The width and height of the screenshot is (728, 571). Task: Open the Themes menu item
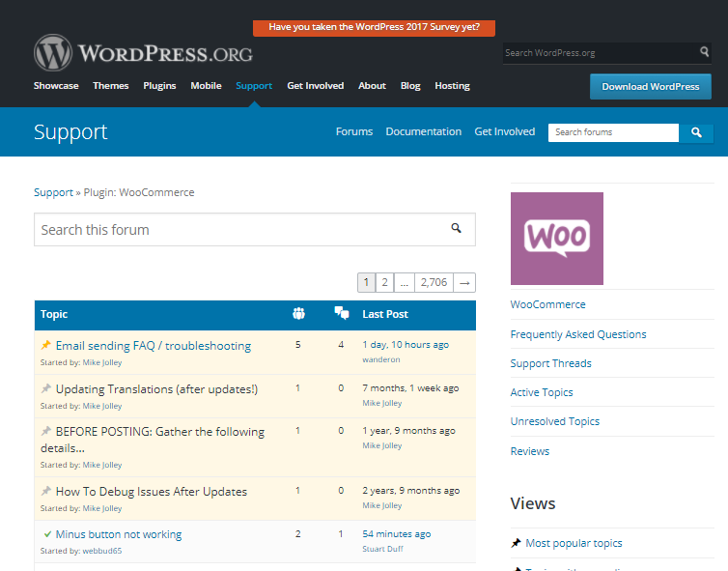(x=110, y=86)
